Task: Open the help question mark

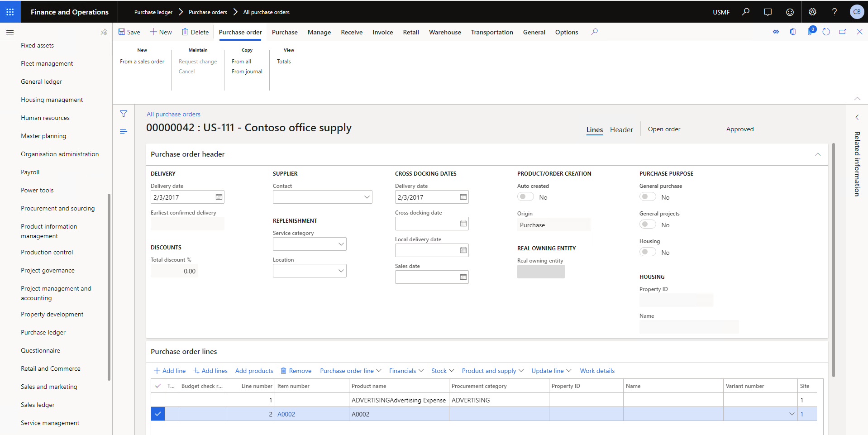Action: tap(835, 12)
